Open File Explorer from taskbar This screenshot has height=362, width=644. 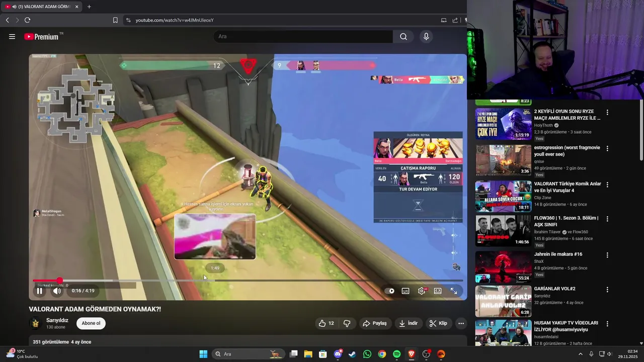point(308,354)
